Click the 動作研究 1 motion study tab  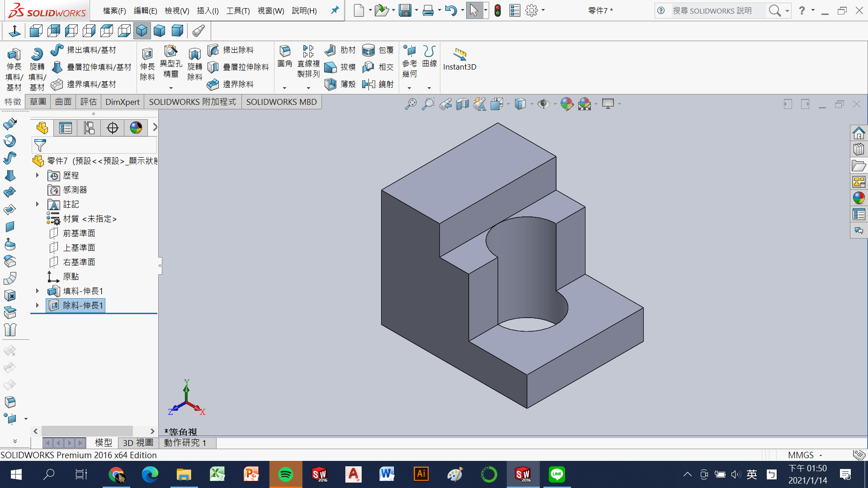[x=185, y=443]
